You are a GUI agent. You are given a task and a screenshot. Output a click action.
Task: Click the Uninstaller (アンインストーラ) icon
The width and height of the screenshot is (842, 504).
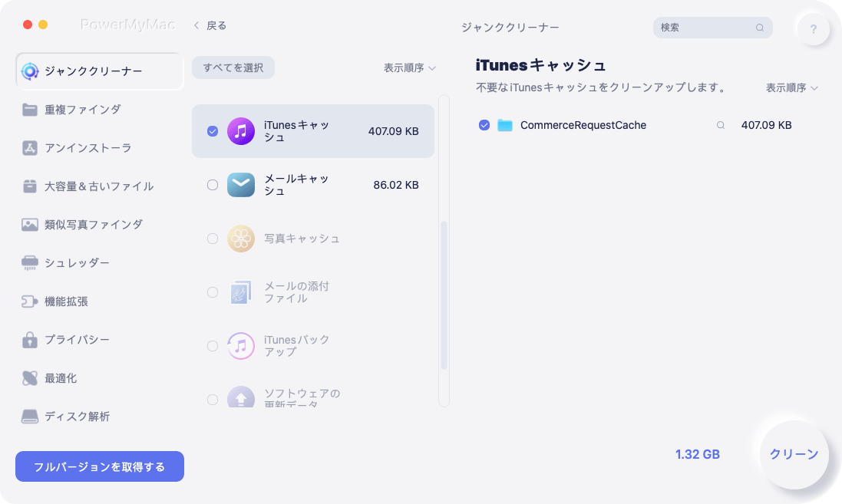30,148
